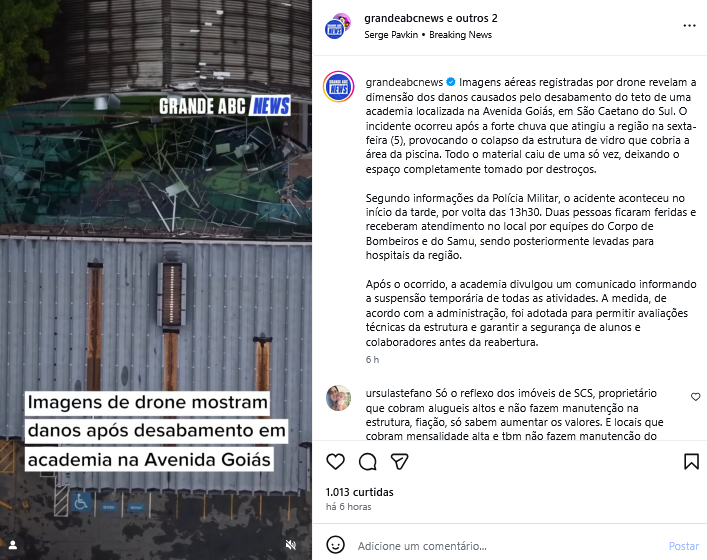View ursulastefano profile picture
The height and width of the screenshot is (560, 707).
(339, 398)
